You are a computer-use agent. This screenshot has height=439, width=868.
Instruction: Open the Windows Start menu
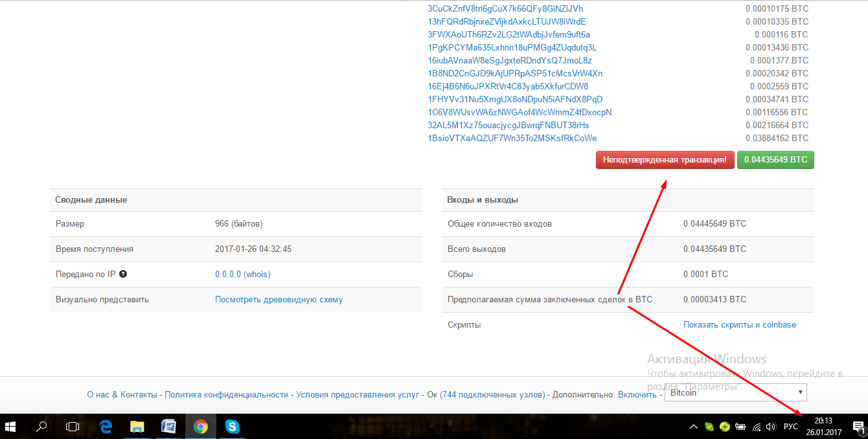[11, 427]
